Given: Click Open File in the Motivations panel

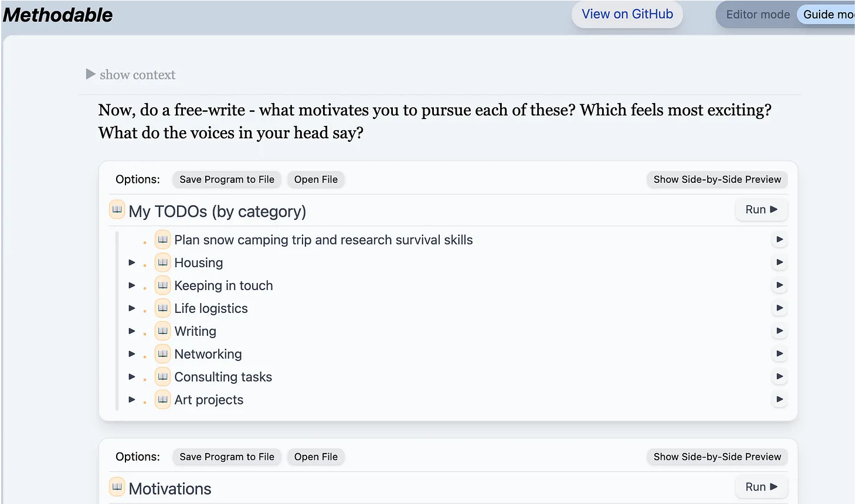Looking at the screenshot, I should [x=316, y=457].
